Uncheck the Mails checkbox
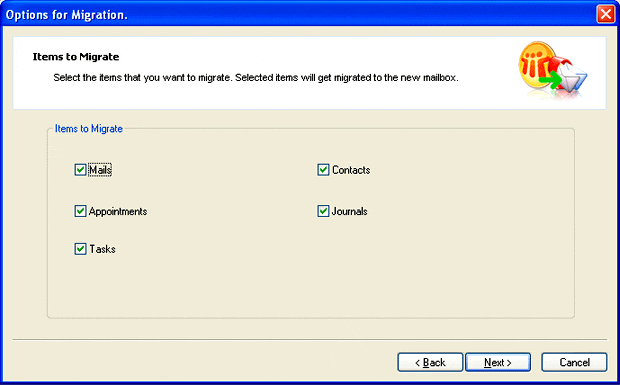 tap(80, 170)
